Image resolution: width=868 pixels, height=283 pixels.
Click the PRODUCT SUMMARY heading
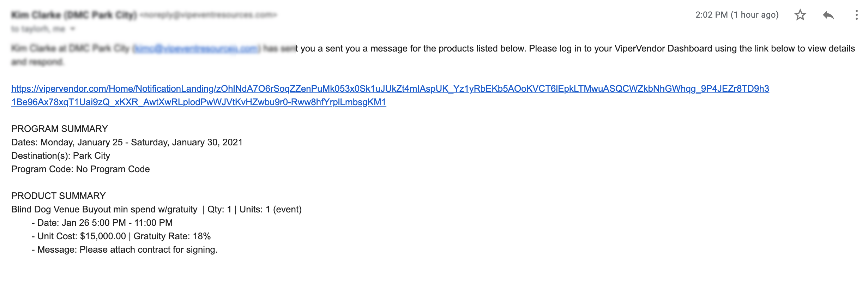tap(59, 196)
